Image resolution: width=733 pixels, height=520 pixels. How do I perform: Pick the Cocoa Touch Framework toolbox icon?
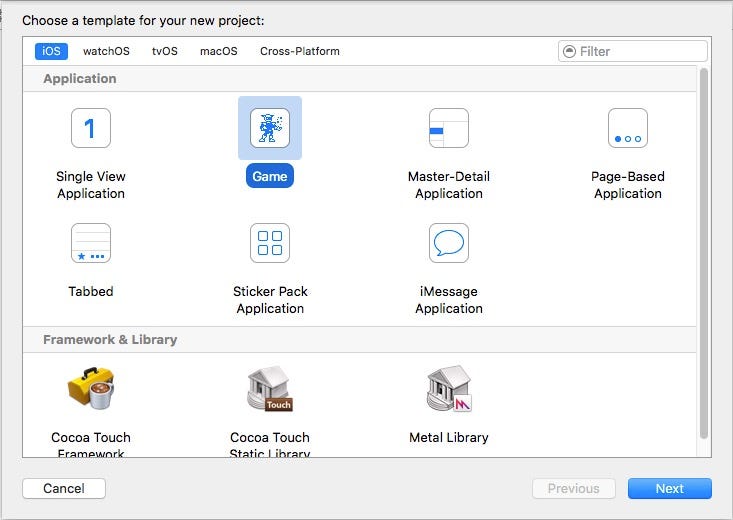[x=91, y=388]
